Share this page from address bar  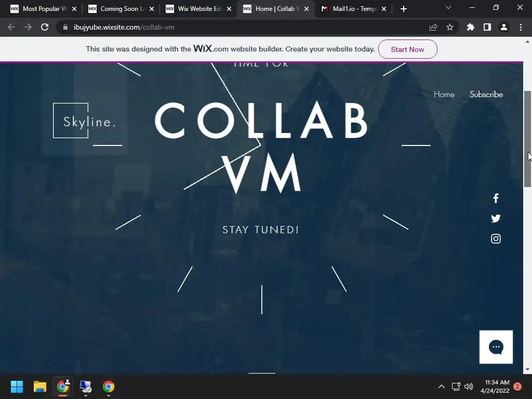coord(433,27)
